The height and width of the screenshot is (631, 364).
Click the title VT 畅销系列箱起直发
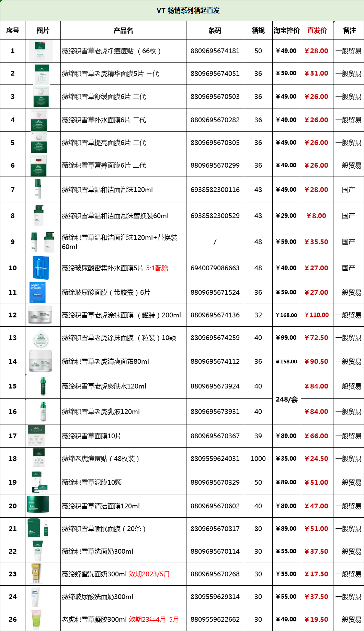coord(188,11)
